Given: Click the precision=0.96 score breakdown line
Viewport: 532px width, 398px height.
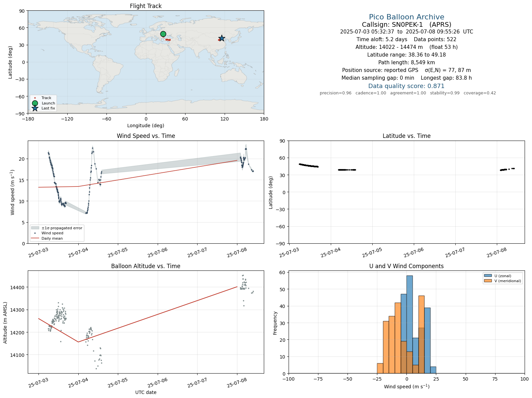Looking at the screenshot, I should click(x=408, y=93).
